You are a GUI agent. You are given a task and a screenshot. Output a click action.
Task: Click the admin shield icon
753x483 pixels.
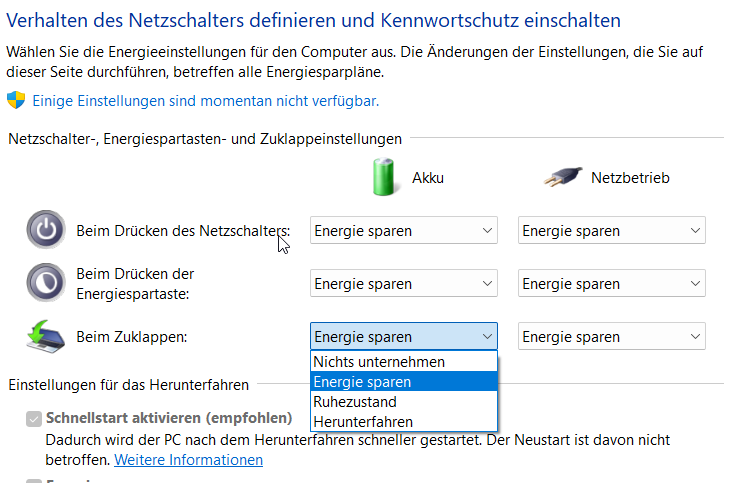[x=16, y=101]
